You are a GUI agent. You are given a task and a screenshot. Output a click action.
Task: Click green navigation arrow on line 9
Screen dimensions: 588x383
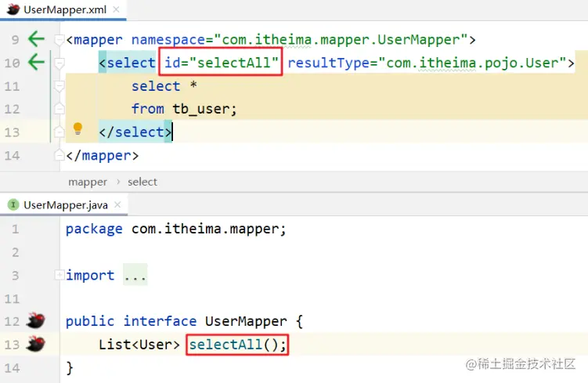click(x=36, y=38)
